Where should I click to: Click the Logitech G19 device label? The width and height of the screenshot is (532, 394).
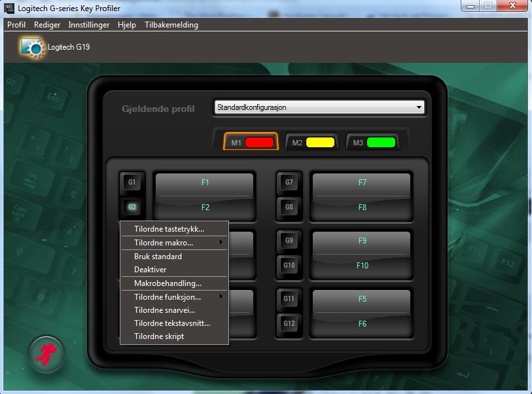click(69, 47)
